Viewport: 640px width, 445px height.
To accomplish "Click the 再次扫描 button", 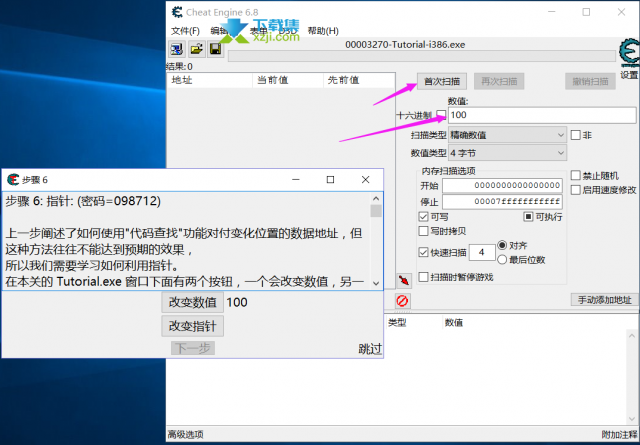I will [x=499, y=81].
